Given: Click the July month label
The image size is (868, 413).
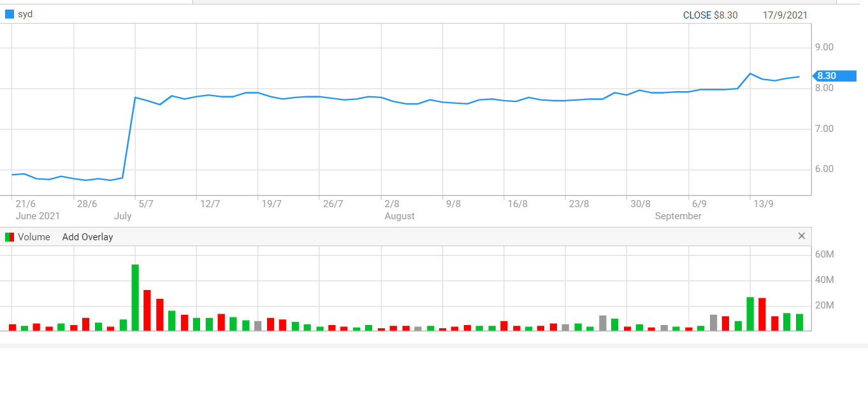Looking at the screenshot, I should (123, 216).
